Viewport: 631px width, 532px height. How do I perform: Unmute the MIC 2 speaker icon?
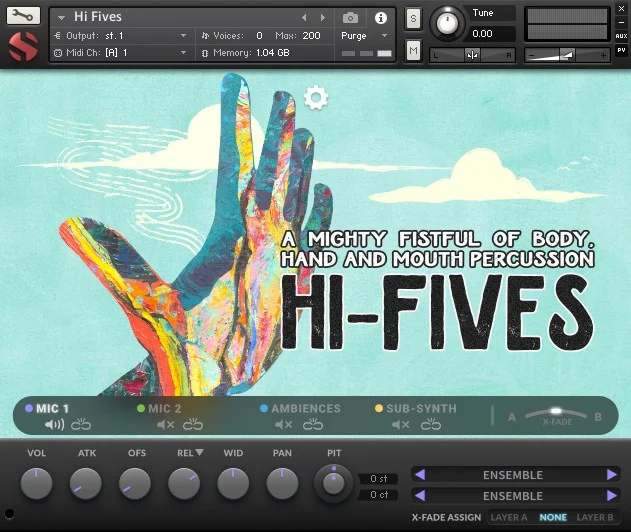coord(165,425)
